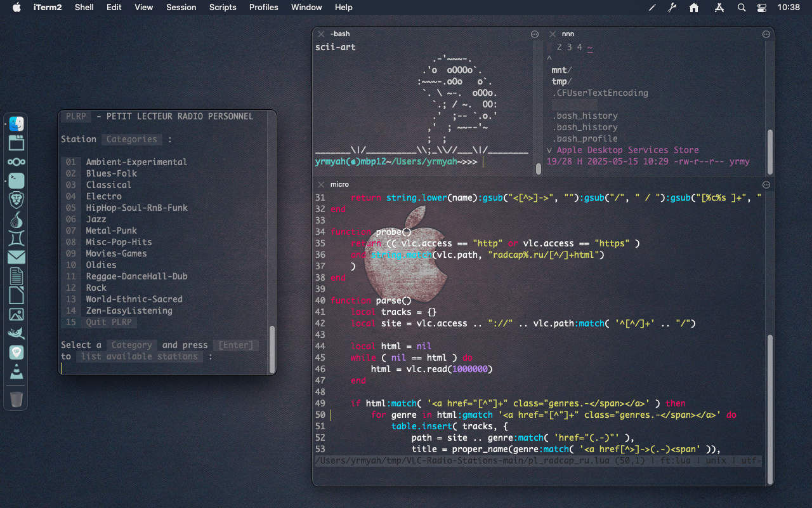Screen dimensions: 812x508
Task: Open the nnn pane options menu
Action: click(x=766, y=34)
